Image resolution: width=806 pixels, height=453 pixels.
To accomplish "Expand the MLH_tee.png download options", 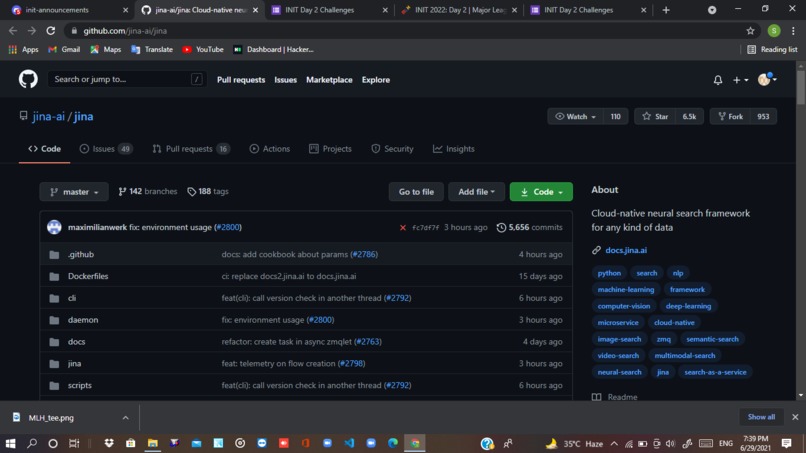I will tap(125, 418).
